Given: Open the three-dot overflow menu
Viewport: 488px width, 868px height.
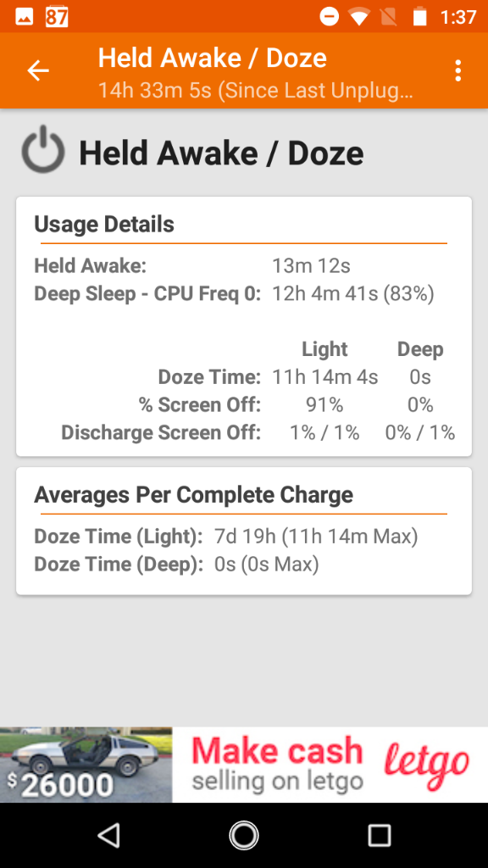Looking at the screenshot, I should [x=457, y=71].
